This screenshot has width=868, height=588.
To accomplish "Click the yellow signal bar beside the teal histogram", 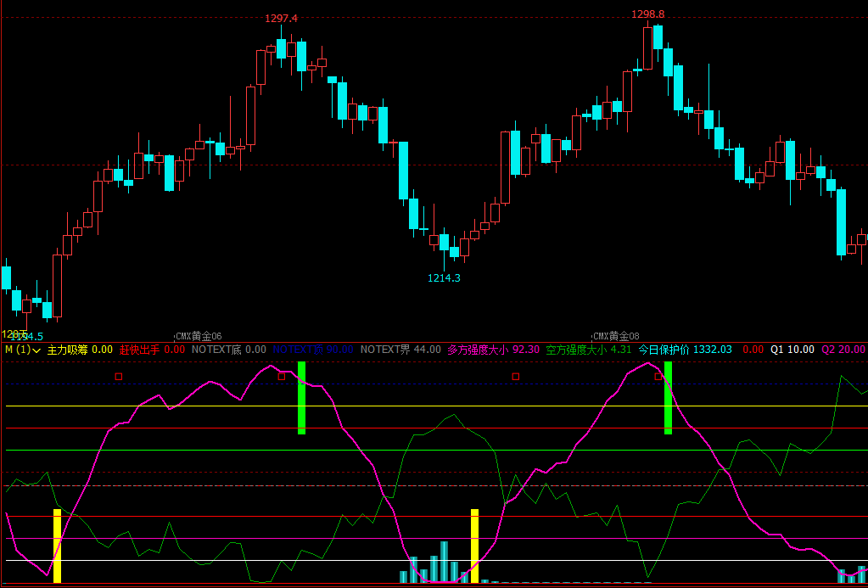I will (474, 546).
